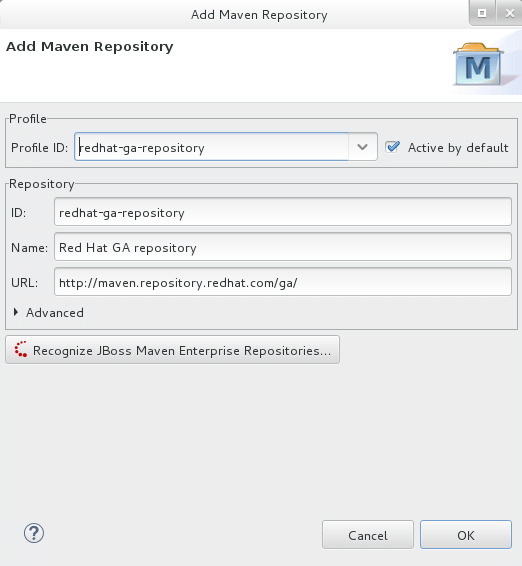Click the URL field with maven.repository.redhat.com
This screenshot has width=522, height=566.
point(283,282)
